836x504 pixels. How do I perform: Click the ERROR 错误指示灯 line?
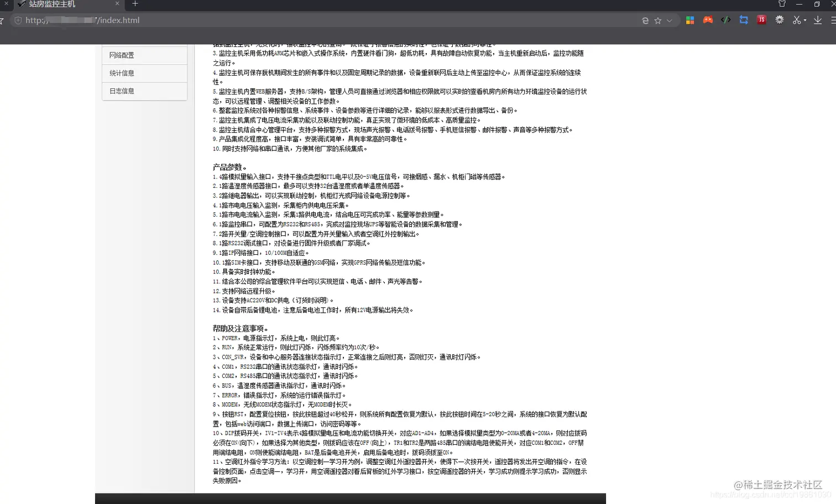(279, 396)
